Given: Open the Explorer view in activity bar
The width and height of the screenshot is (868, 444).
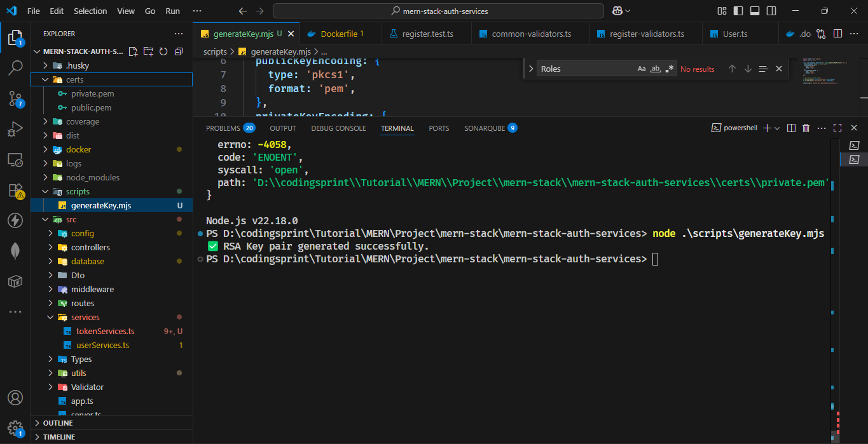Looking at the screenshot, I should [15, 37].
